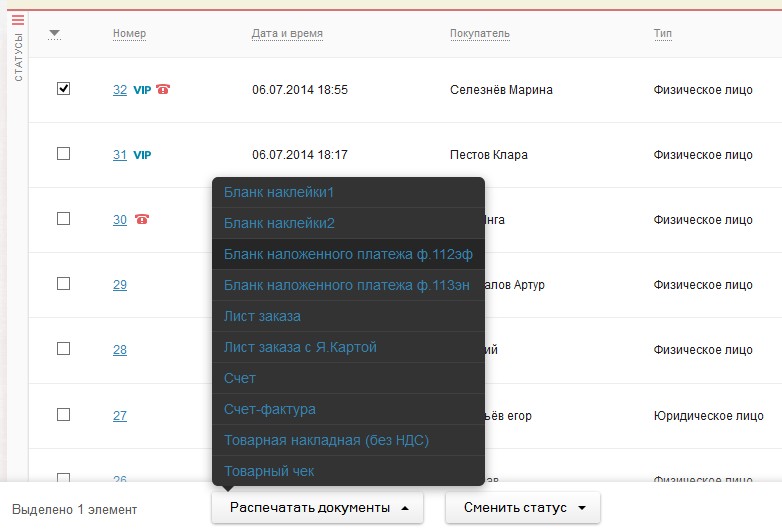
Task: Click the phone icon next to order 32
Action: tap(163, 89)
